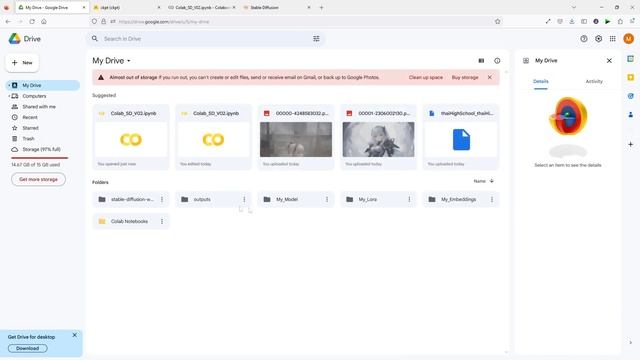Screen dimensions: 640x360
Task: Open the 00001-2306002130 image thumbnail
Action: pyautogui.click(x=378, y=139)
